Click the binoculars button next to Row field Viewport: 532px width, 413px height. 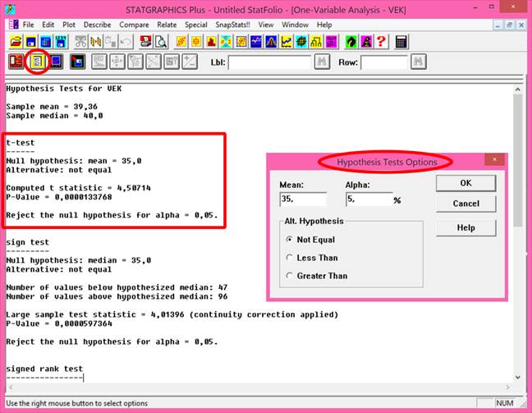click(419, 62)
